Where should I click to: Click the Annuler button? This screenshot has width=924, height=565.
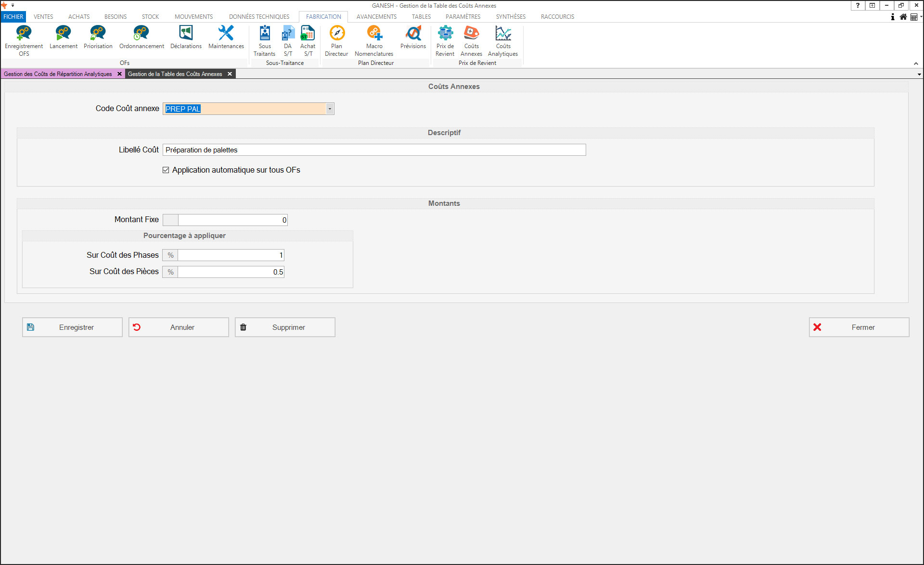179,327
